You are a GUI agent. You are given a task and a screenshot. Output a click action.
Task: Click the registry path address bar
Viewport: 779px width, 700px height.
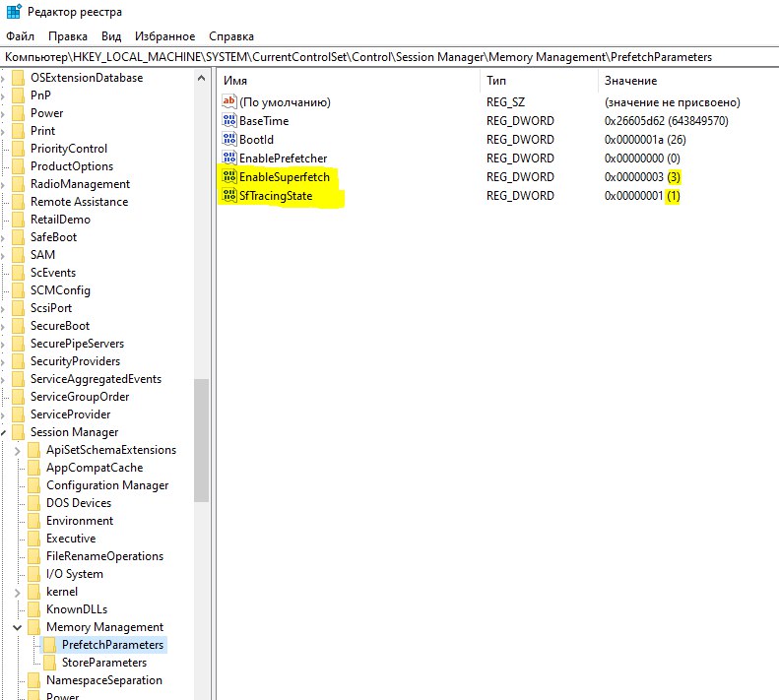click(x=390, y=57)
